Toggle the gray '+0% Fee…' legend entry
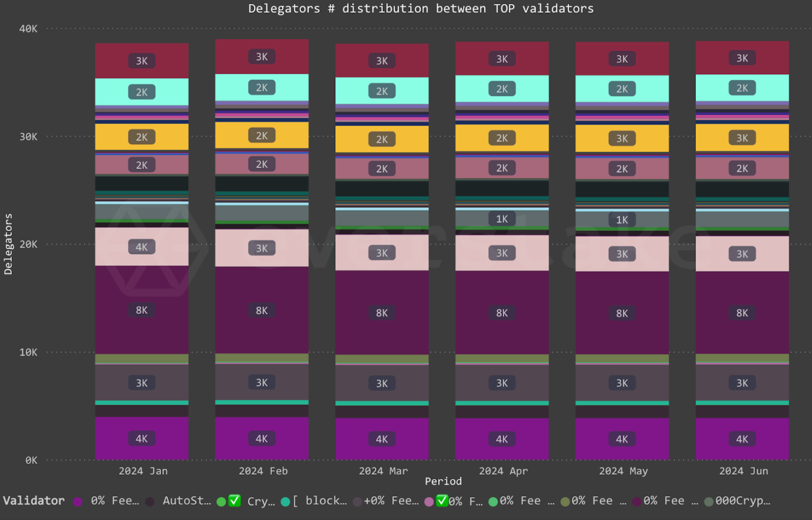 click(x=386, y=501)
